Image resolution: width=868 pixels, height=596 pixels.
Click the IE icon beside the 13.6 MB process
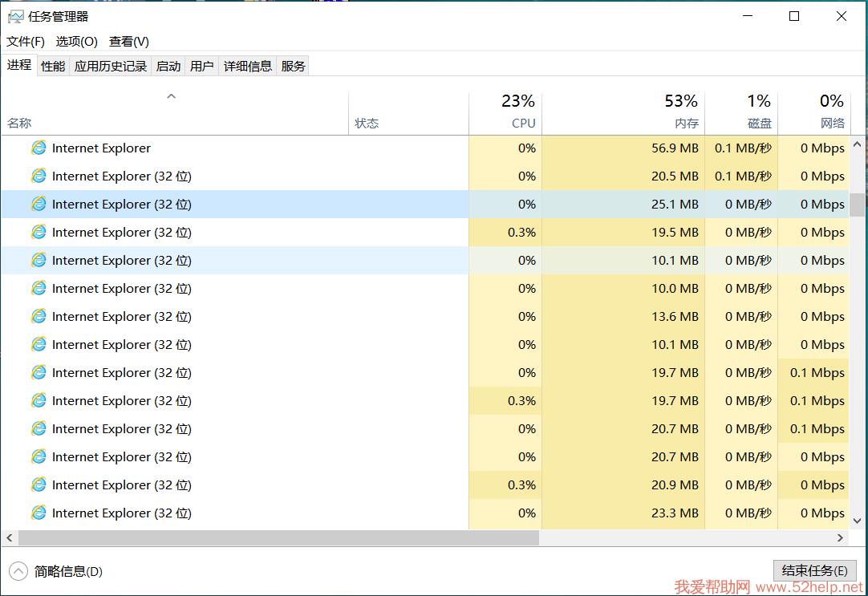point(39,316)
